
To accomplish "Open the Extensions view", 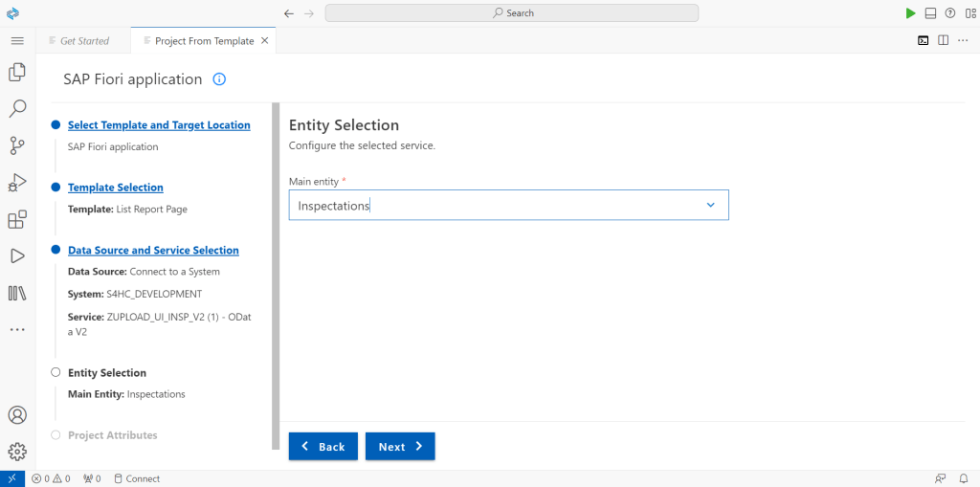I will [16, 219].
